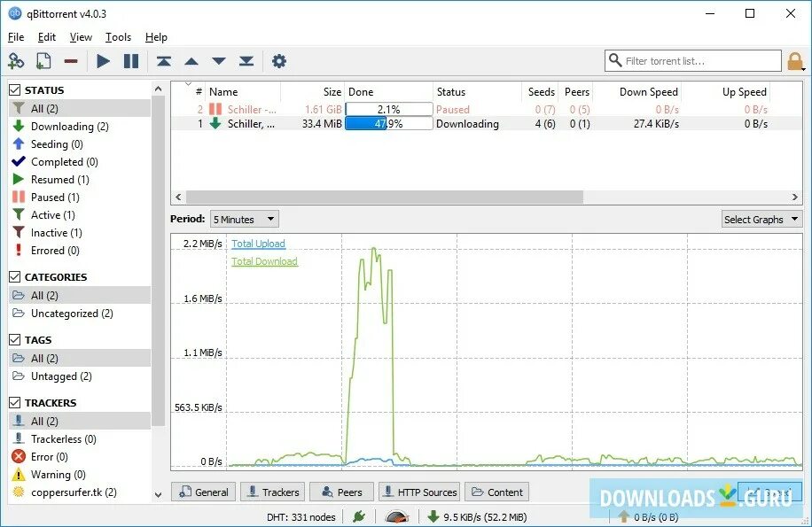Image resolution: width=812 pixels, height=527 pixels.
Task: Open the View menu
Action: (81, 37)
